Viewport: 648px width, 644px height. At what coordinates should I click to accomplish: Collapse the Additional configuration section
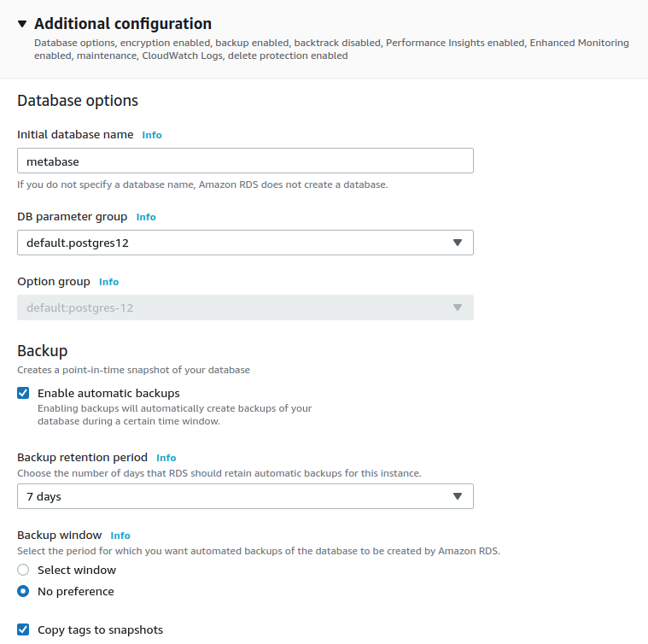click(x=22, y=24)
